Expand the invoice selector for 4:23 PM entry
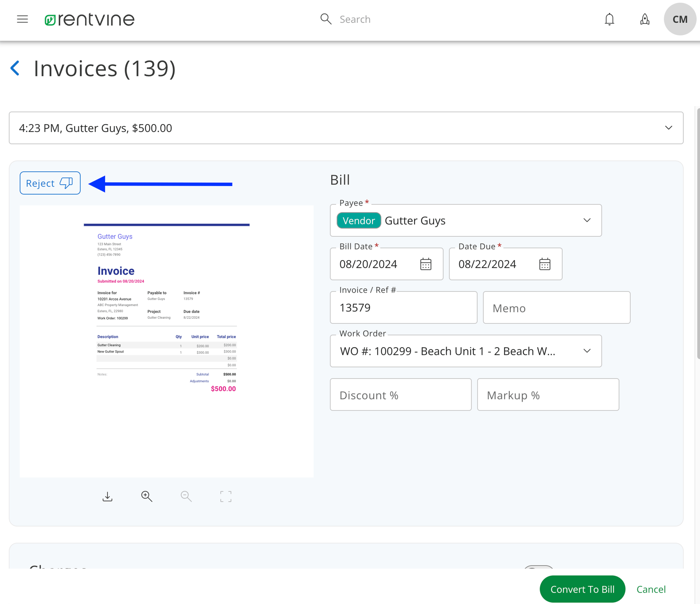 [x=668, y=127]
